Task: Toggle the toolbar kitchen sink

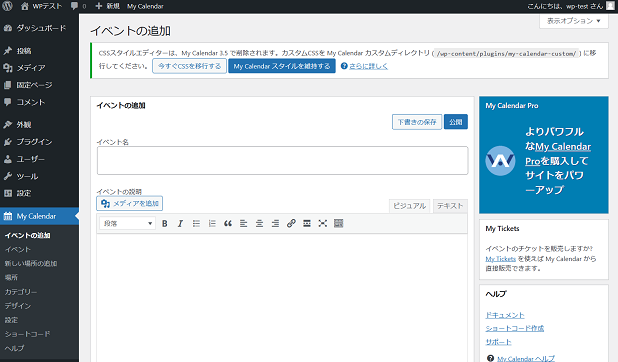Action: pyautogui.click(x=339, y=224)
